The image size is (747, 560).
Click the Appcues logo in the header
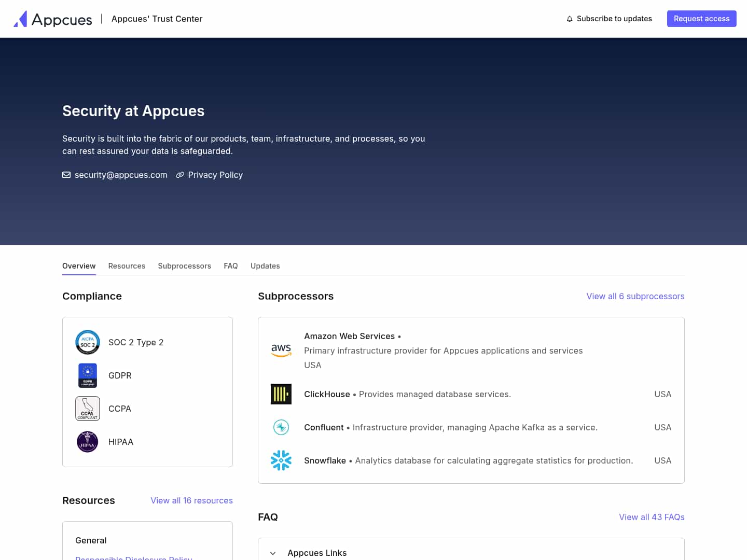(52, 19)
